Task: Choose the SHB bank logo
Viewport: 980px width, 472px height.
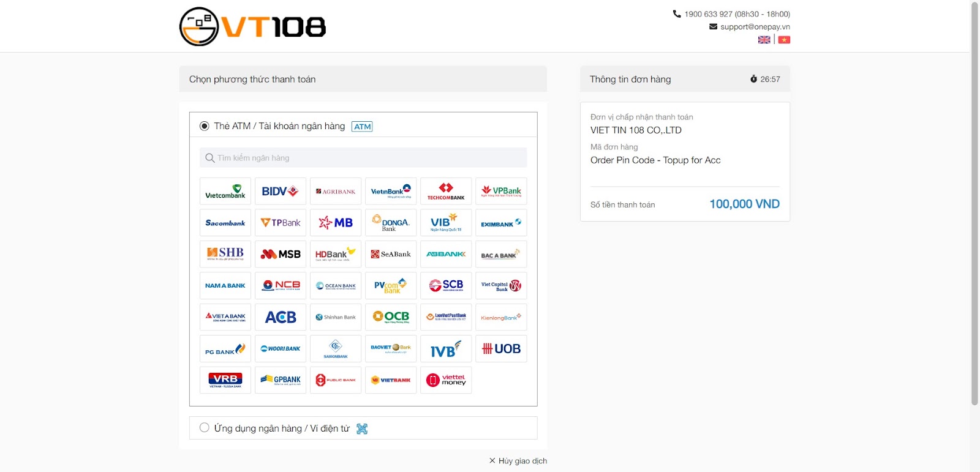Action: (x=225, y=254)
